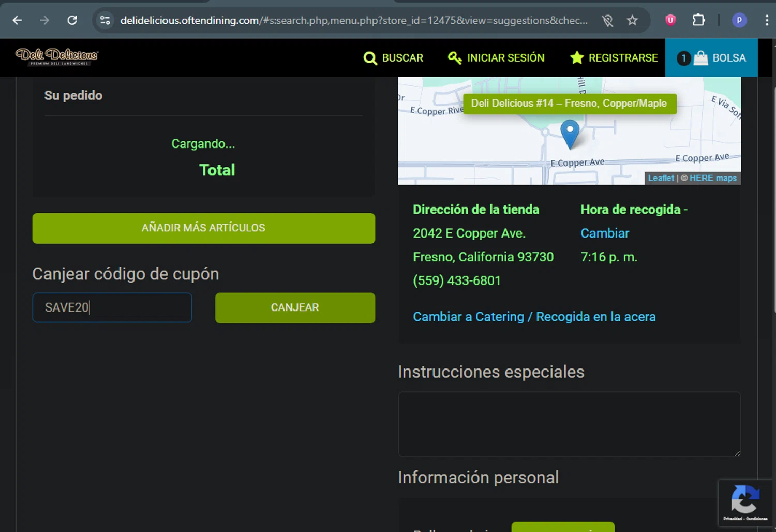
Task: Click the AÑADIR MÁS ARTÍCULOS button
Action: click(204, 228)
